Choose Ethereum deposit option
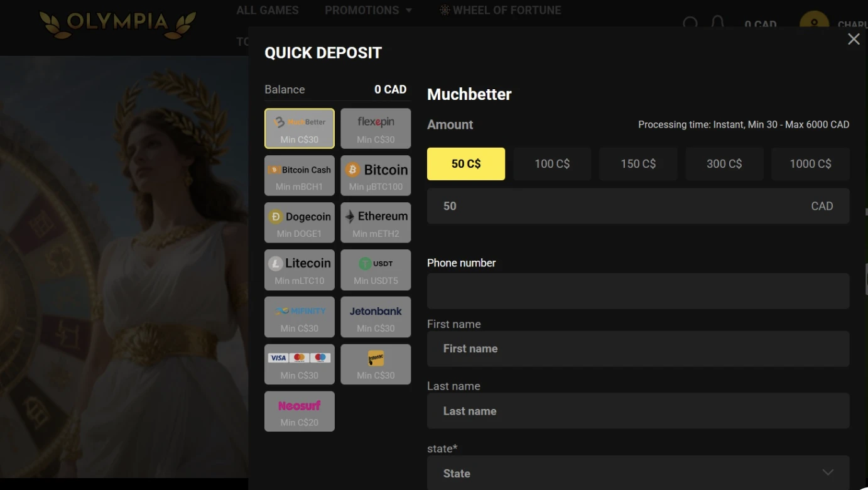Image resolution: width=868 pixels, height=490 pixels. pyautogui.click(x=376, y=223)
